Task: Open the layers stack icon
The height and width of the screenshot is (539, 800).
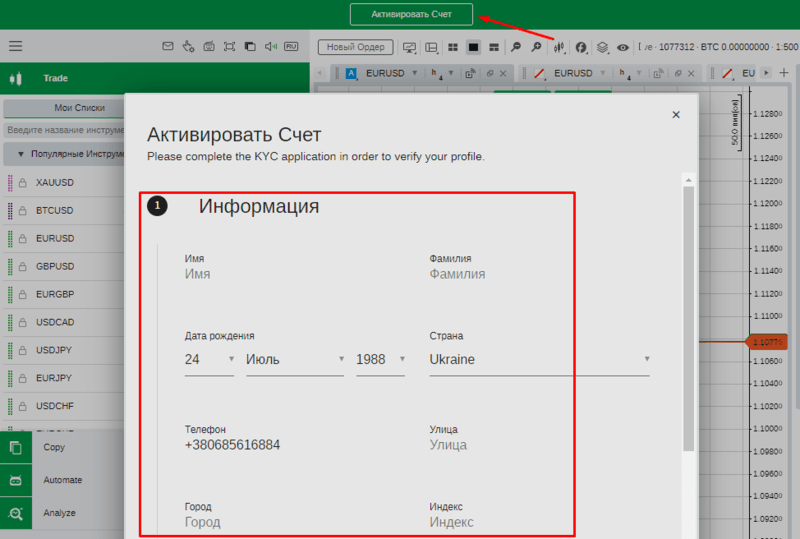Action: 603,47
